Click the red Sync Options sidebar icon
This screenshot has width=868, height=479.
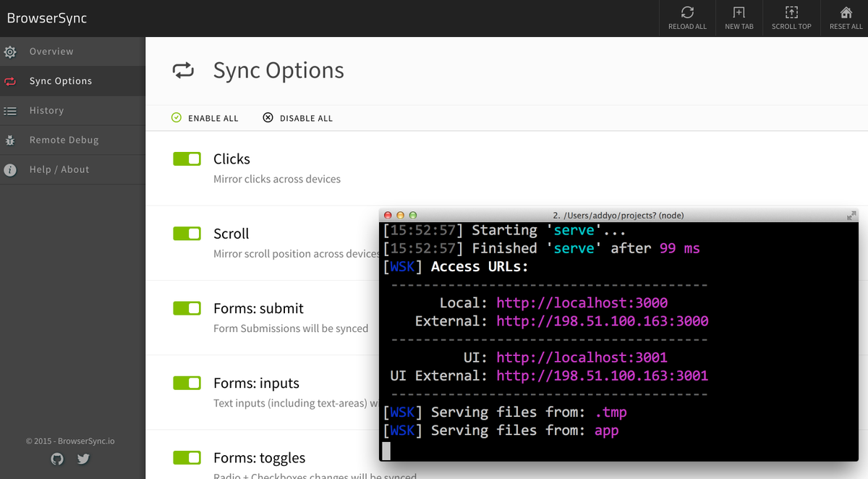point(10,82)
